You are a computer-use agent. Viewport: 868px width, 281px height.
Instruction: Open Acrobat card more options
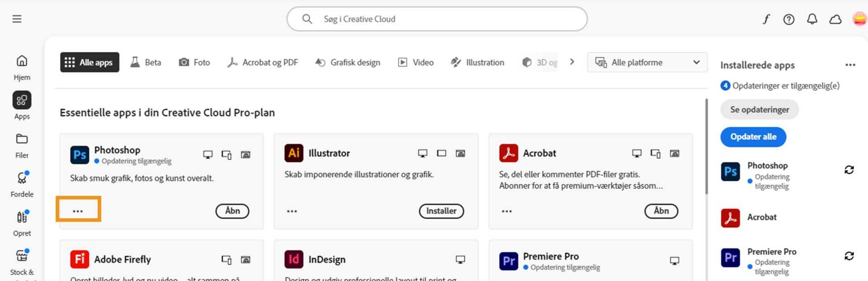pos(507,211)
